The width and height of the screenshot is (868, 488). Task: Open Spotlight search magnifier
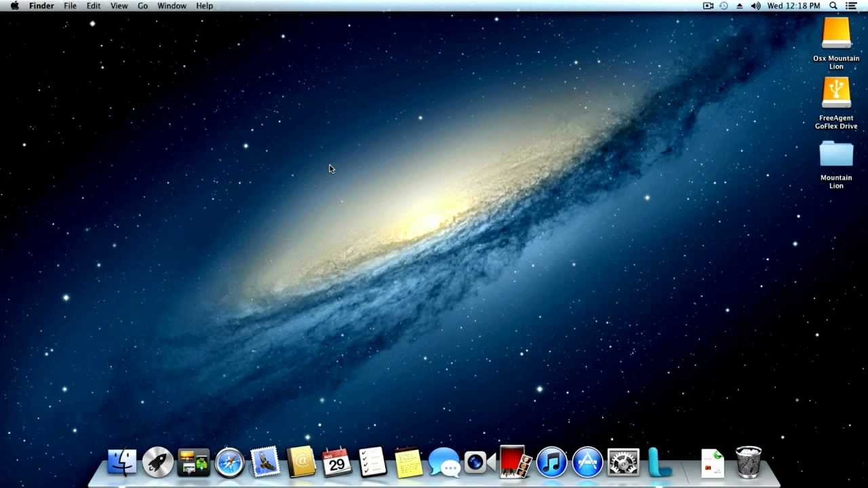point(833,6)
